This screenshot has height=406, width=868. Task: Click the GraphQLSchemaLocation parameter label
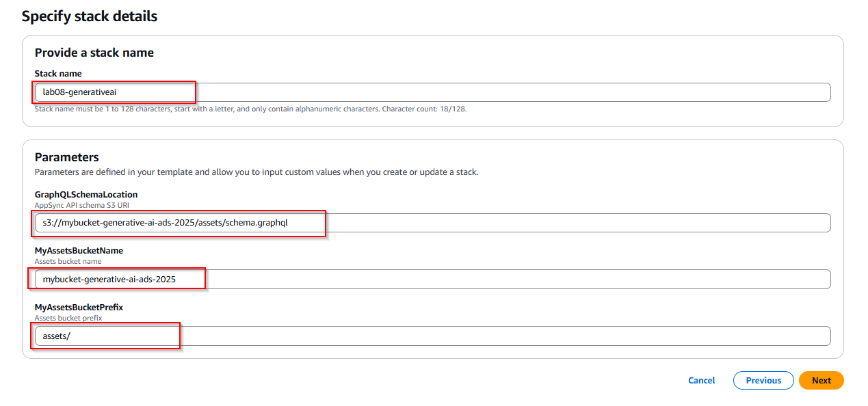(x=86, y=195)
